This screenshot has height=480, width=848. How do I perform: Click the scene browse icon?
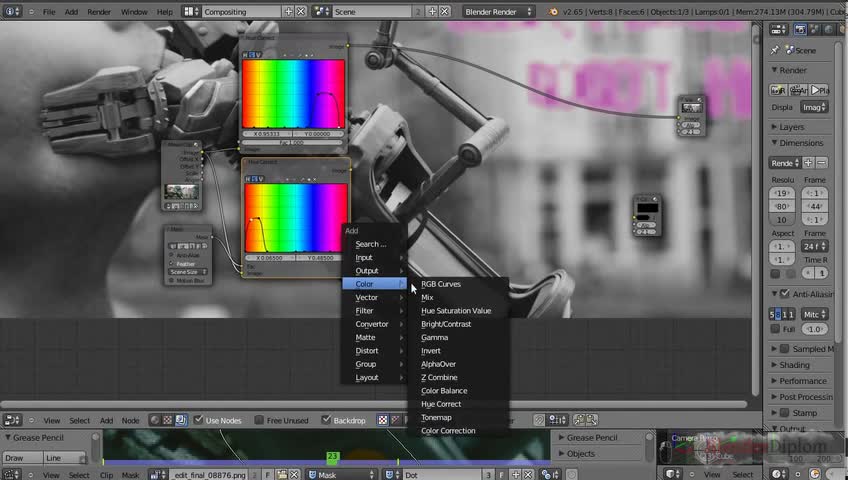(x=322, y=11)
